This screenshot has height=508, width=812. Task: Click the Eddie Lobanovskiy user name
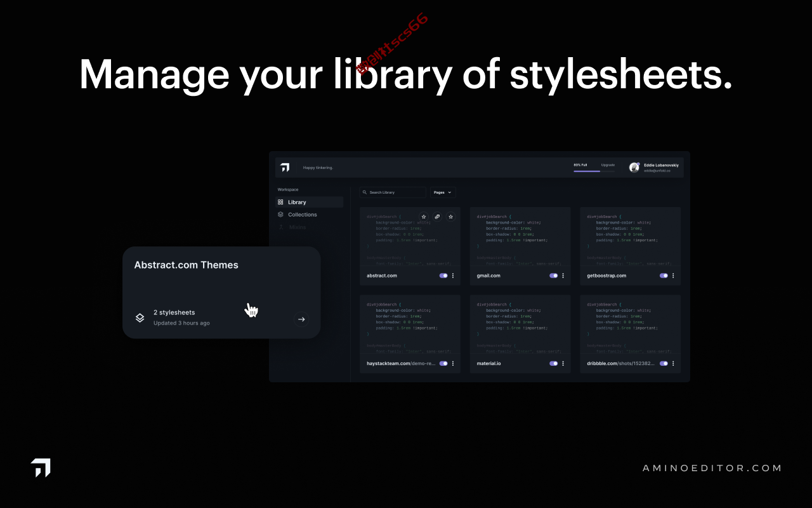pos(661,165)
